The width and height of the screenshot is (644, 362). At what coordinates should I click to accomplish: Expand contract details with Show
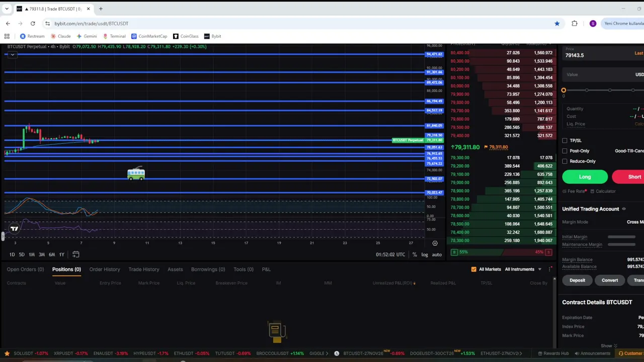(x=608, y=346)
